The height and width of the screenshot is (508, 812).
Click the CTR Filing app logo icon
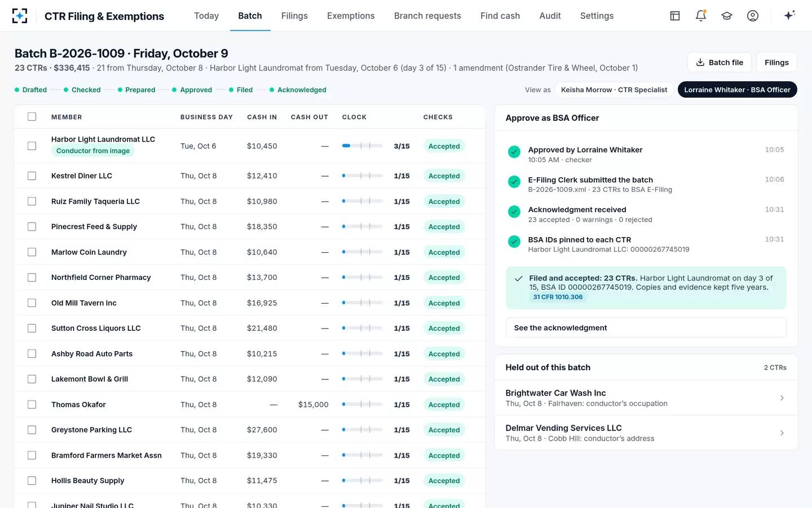[x=20, y=16]
